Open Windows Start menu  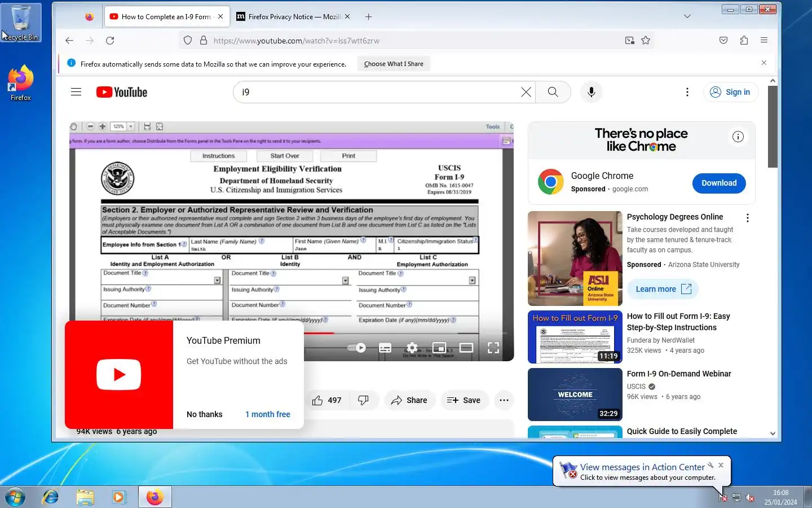tap(15, 497)
